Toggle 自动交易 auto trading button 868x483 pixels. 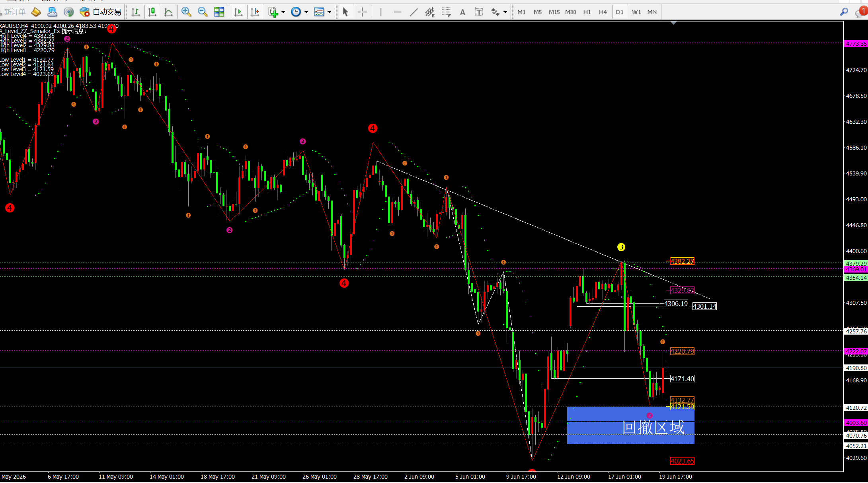point(100,12)
